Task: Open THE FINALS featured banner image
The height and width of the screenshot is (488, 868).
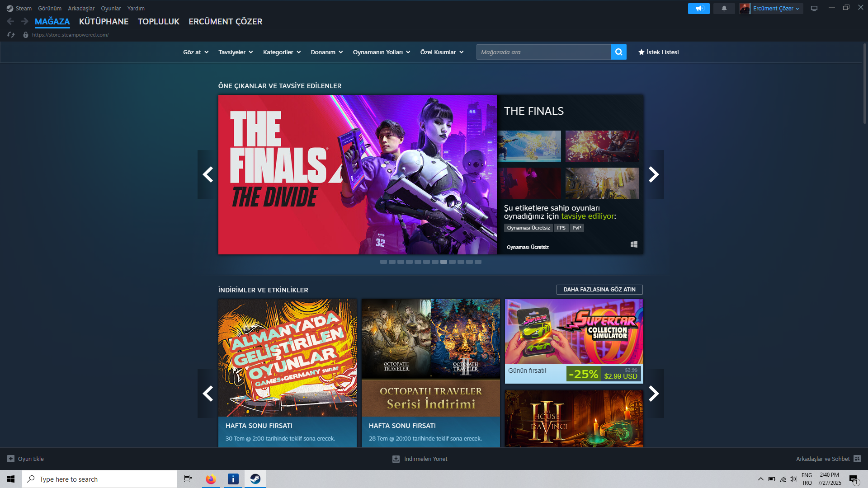Action: coord(358,174)
